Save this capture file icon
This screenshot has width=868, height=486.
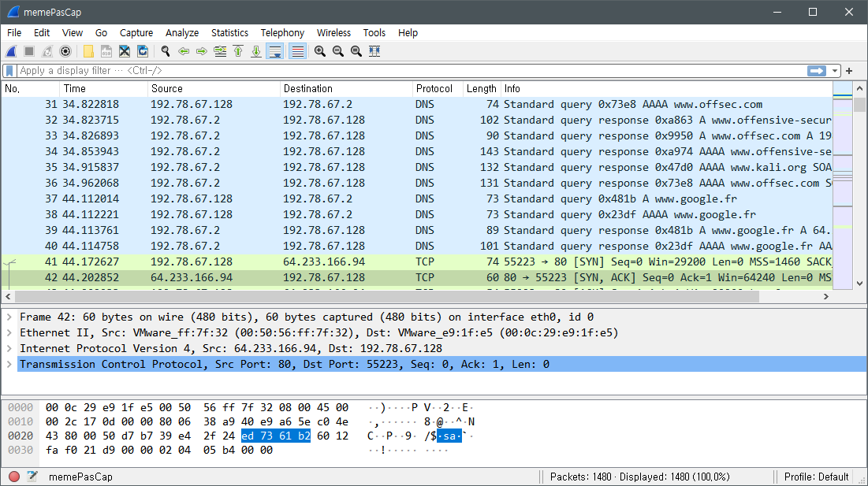click(106, 51)
